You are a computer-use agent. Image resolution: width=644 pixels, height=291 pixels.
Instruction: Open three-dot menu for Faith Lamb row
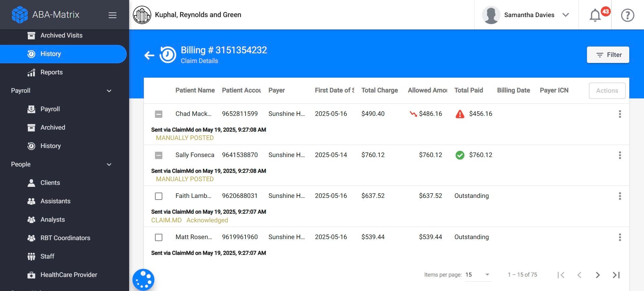click(620, 196)
